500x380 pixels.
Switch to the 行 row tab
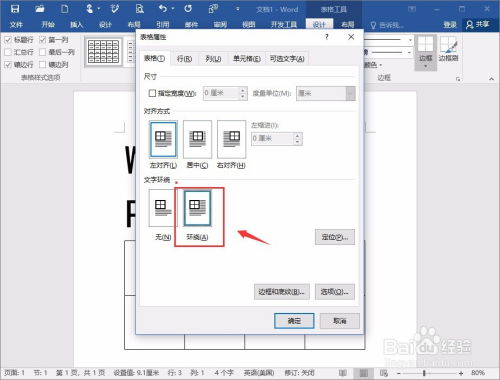click(184, 59)
